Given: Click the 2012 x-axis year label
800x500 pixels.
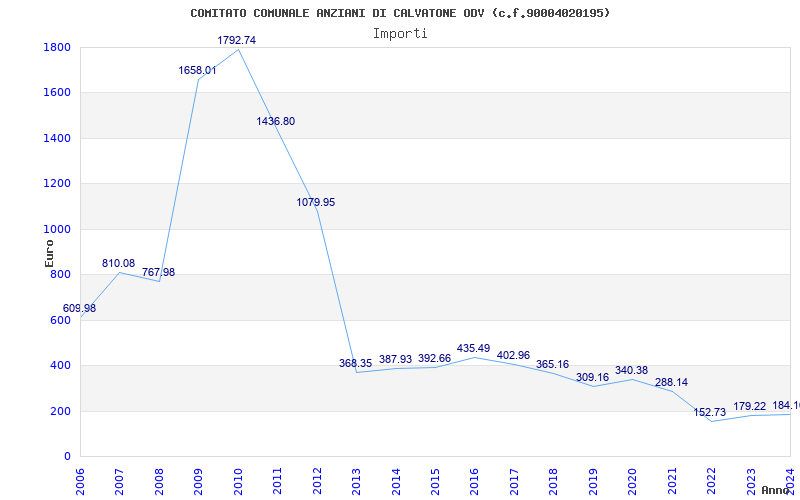Looking at the screenshot, I should [317, 481].
